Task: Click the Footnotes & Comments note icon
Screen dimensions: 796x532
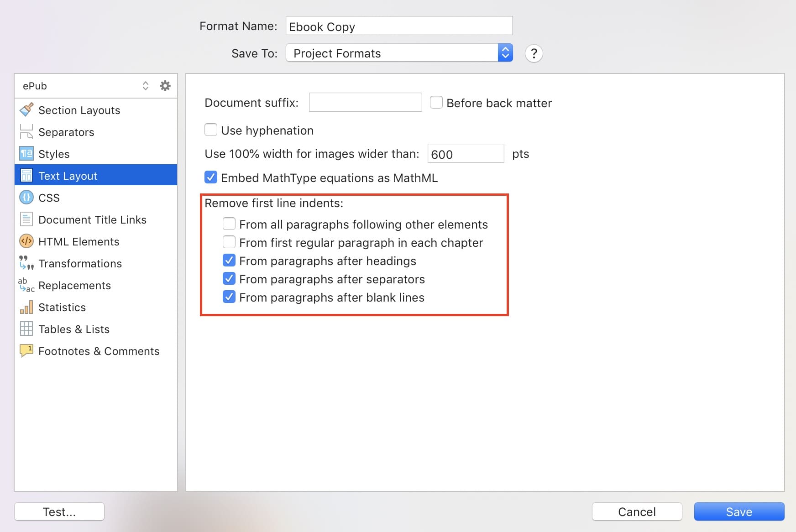Action: [x=26, y=351]
